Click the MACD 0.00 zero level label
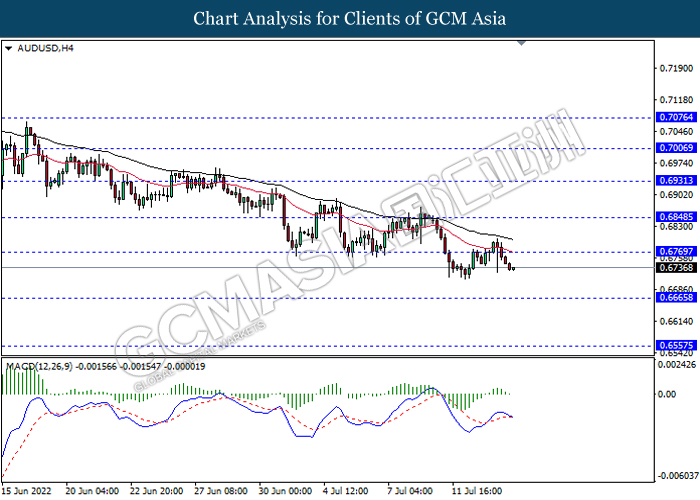700x500 pixels. coord(667,394)
